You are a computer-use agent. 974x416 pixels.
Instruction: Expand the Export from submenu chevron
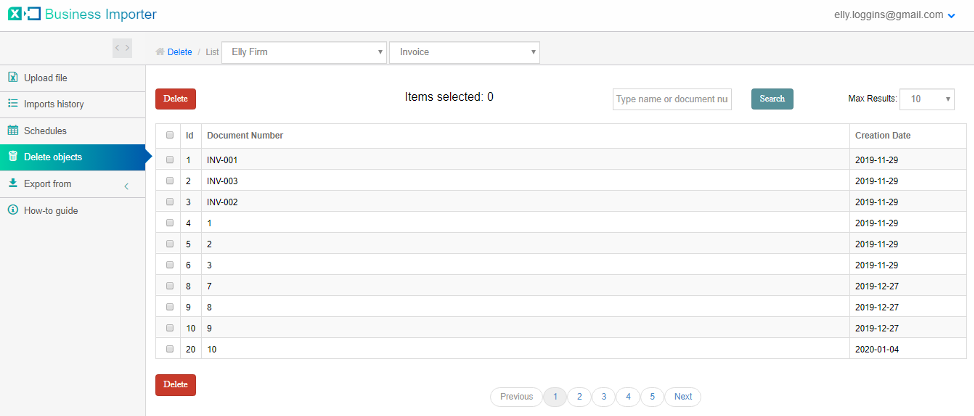pos(126,186)
